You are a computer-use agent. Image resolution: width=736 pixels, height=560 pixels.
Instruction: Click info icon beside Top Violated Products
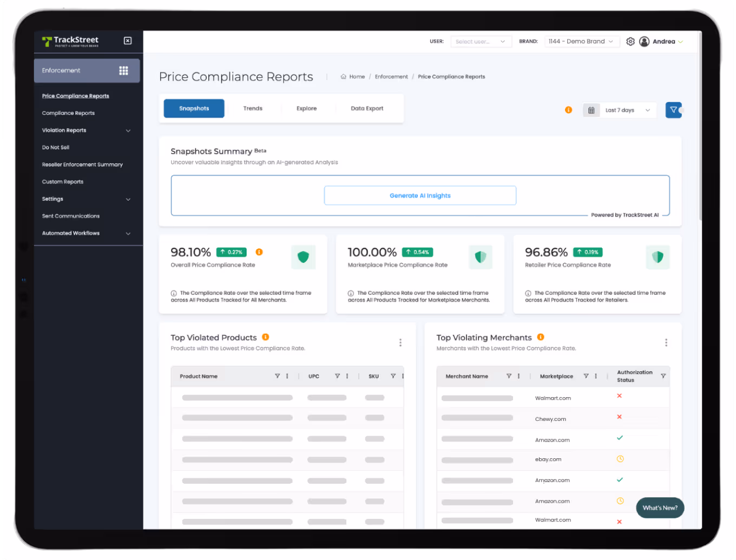click(x=266, y=337)
